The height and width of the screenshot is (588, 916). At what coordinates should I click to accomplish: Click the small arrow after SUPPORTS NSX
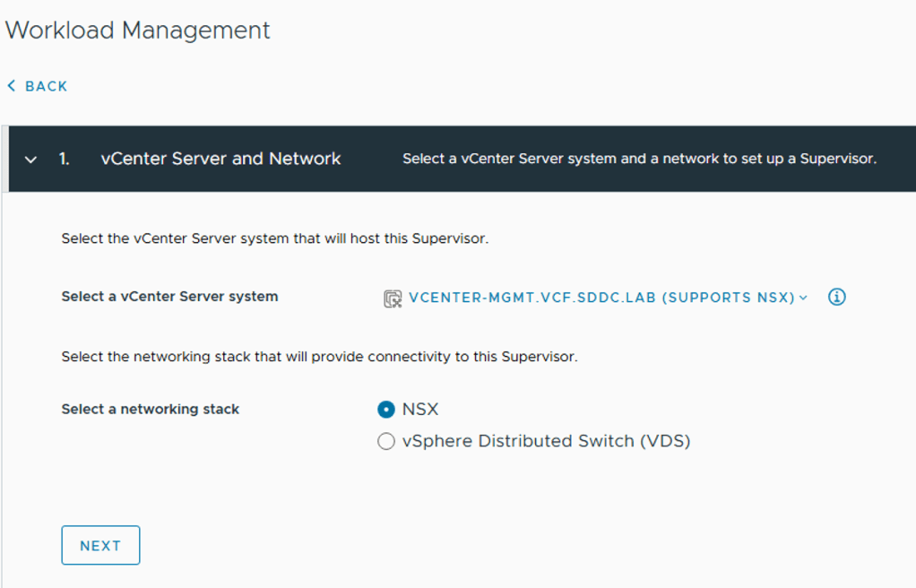pos(803,298)
